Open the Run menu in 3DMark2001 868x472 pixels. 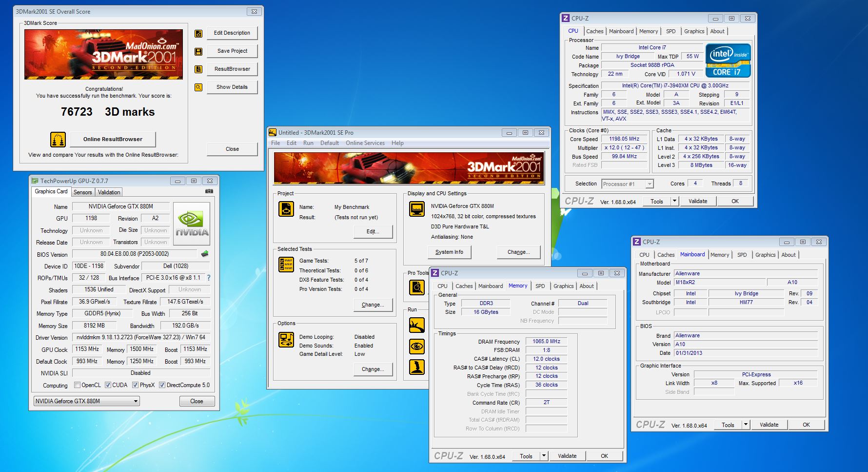308,143
